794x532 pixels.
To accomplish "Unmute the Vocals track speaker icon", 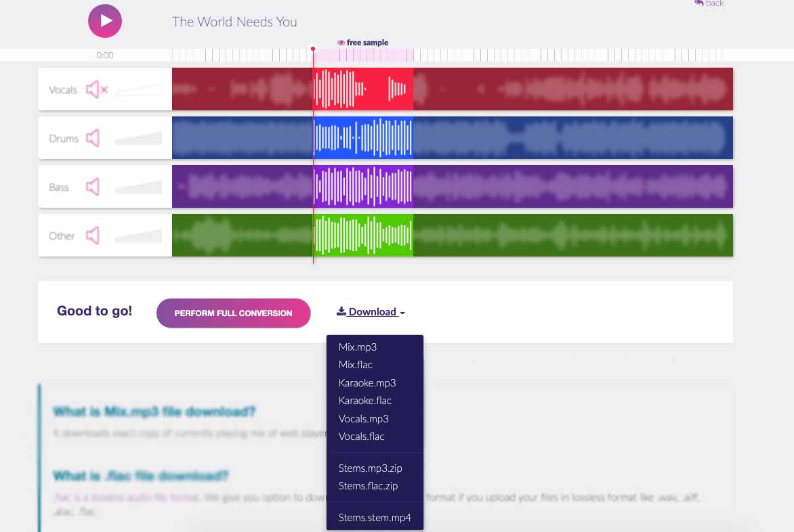I will [x=97, y=89].
